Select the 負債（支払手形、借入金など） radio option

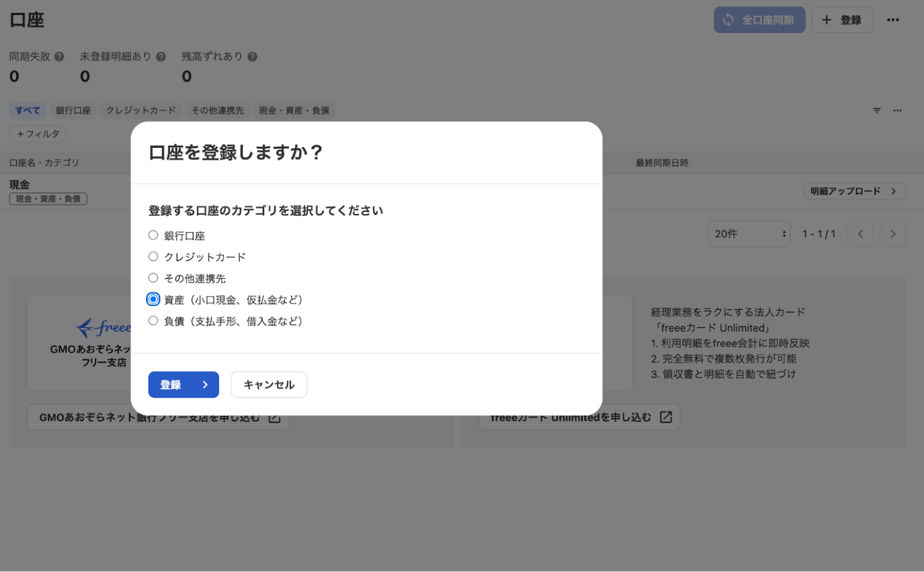153,321
